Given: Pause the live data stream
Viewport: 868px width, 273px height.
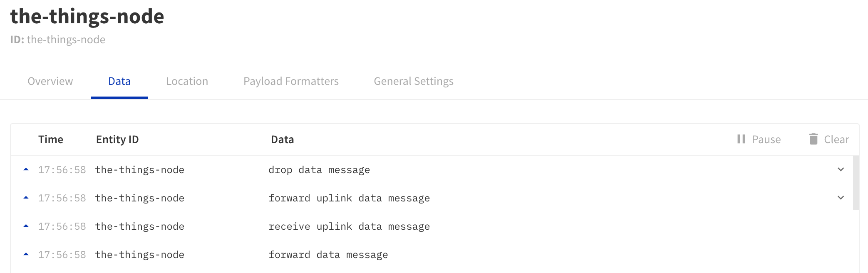Looking at the screenshot, I should coord(759,139).
